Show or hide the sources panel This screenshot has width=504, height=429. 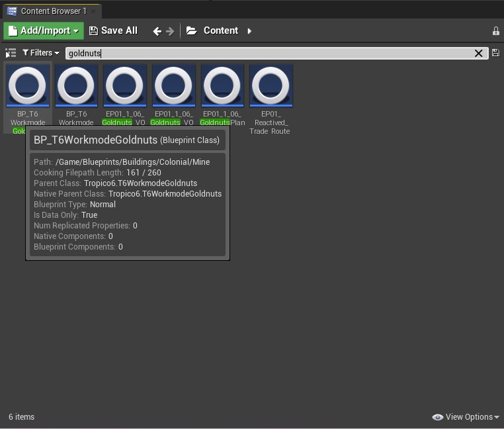(x=11, y=53)
